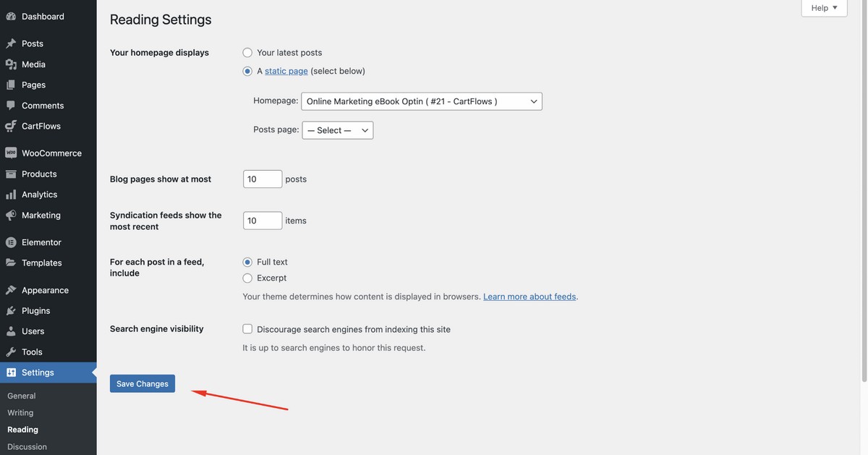Screen dimensions: 868x455
Task: Open Posts menu item
Action: point(48,43)
